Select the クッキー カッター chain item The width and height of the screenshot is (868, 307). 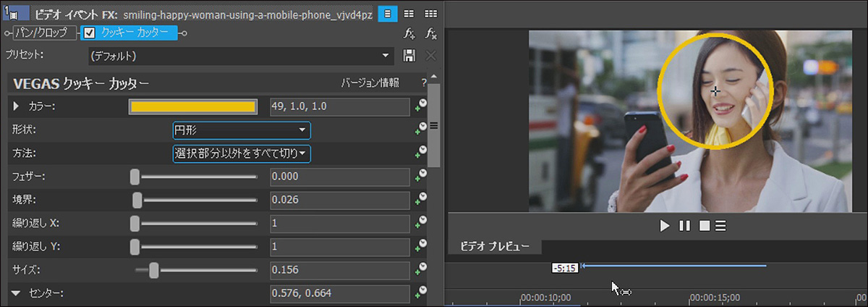(x=127, y=33)
